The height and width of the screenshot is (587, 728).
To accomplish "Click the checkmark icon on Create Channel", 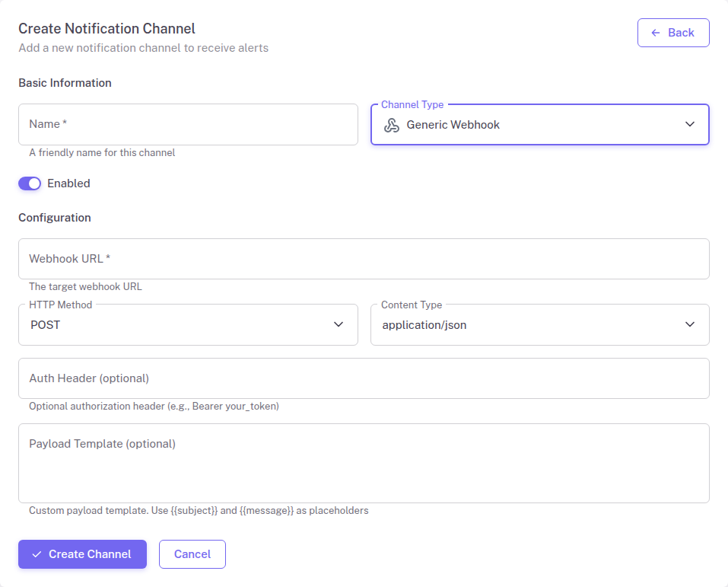I will pos(37,554).
